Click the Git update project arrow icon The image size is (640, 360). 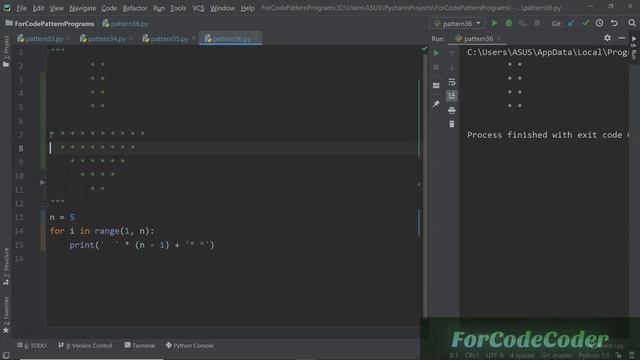point(571,23)
